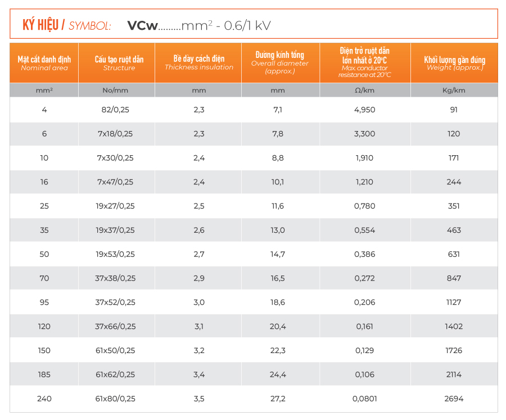506x420 pixels.
Task: Click structure value 7x47/0,25
Action: [x=115, y=182]
